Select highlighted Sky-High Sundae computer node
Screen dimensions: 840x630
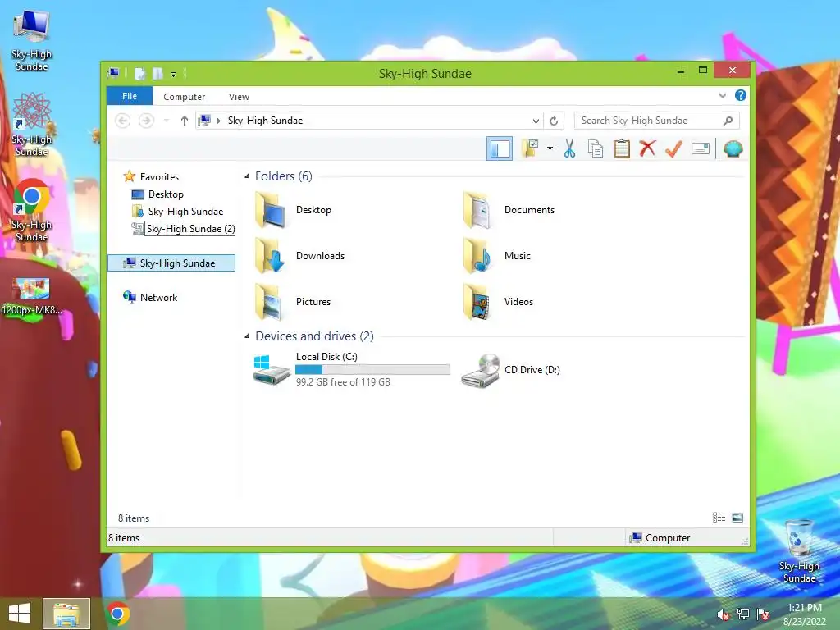click(x=171, y=263)
